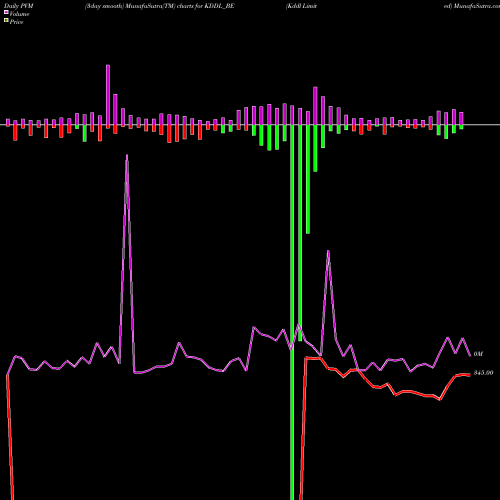This screenshot has height=500, width=500.
Task: Click the magenta Volume legend swatch
Action: (x=6, y=12)
